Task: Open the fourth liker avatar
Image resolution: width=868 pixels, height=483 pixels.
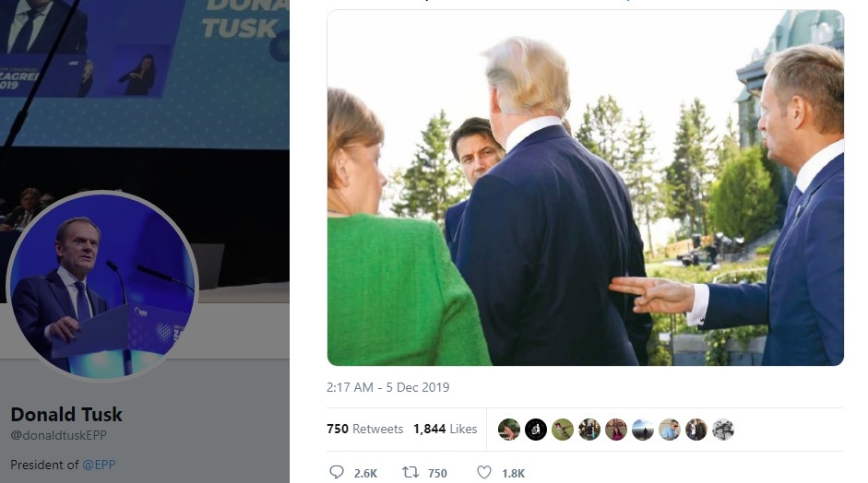Action: 589,430
